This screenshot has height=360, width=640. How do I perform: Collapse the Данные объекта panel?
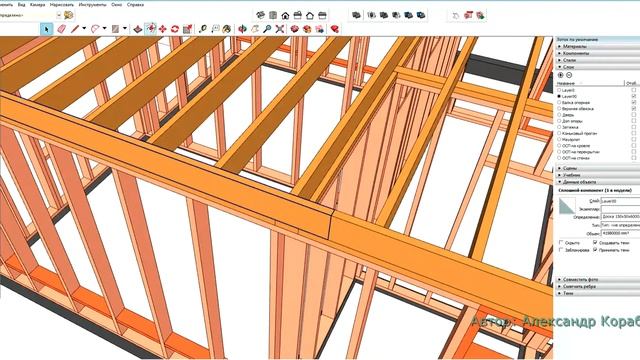[x=598, y=182]
